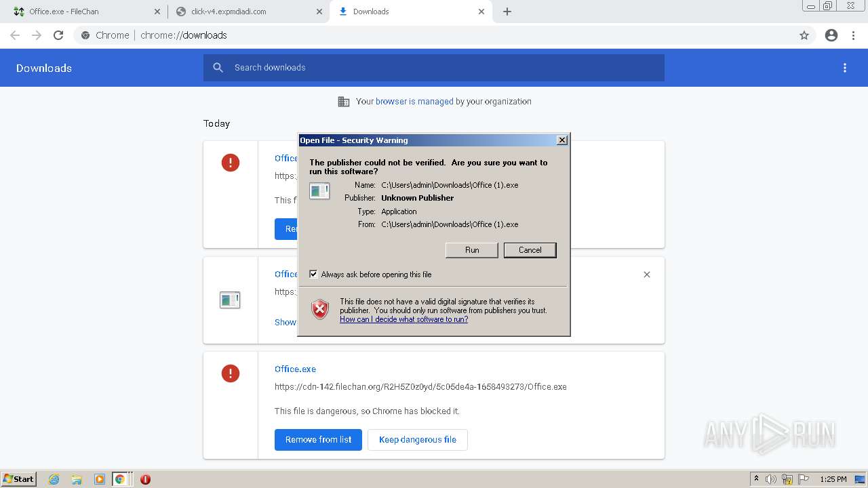
Task: Close the click-v4.expmdiadi.com tab
Action: 319,12
